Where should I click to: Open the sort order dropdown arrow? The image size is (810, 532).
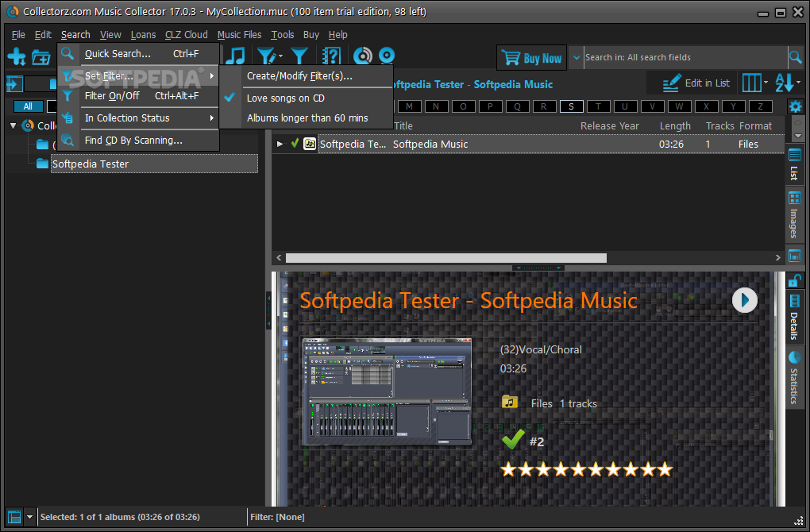[799, 83]
